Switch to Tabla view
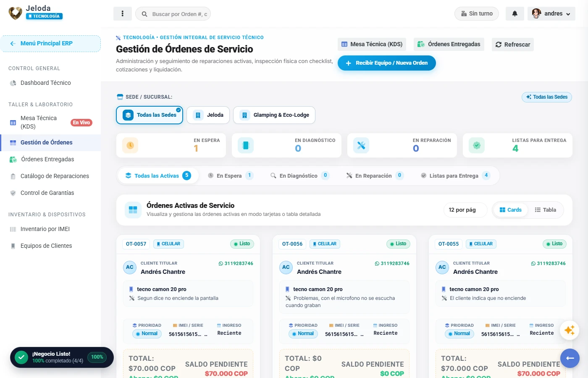Screen dimensions: 588x378 click(546, 210)
